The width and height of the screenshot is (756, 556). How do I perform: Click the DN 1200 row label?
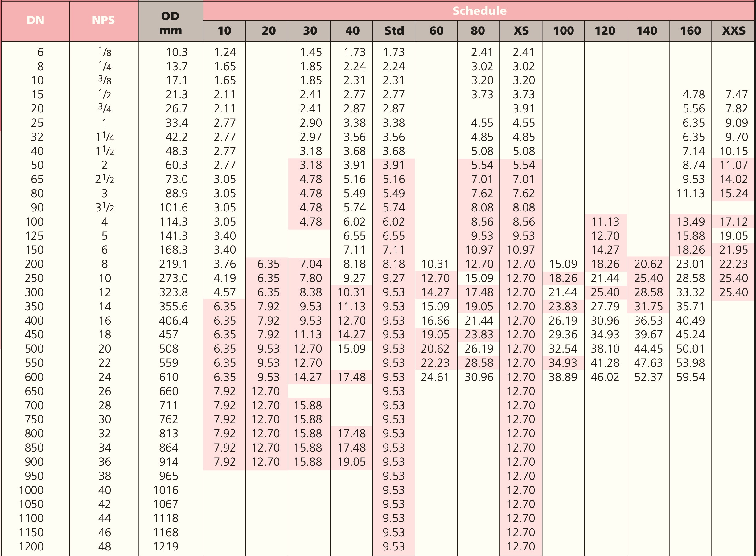31,546
